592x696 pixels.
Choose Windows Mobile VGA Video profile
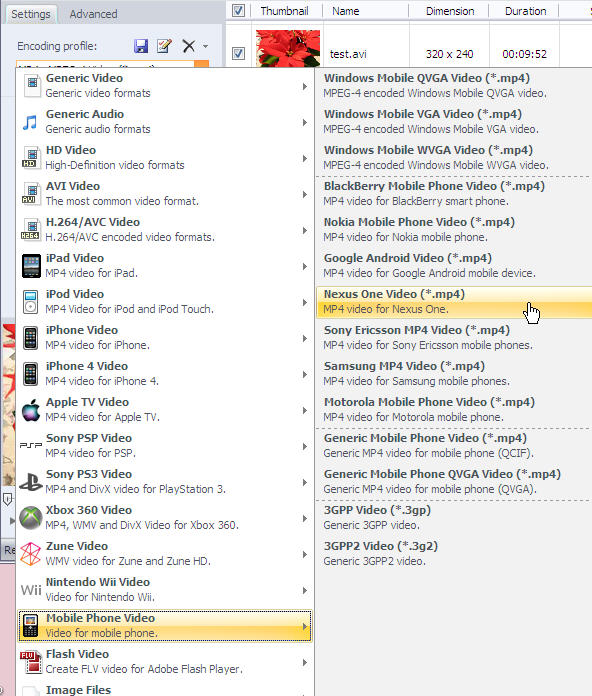point(454,121)
